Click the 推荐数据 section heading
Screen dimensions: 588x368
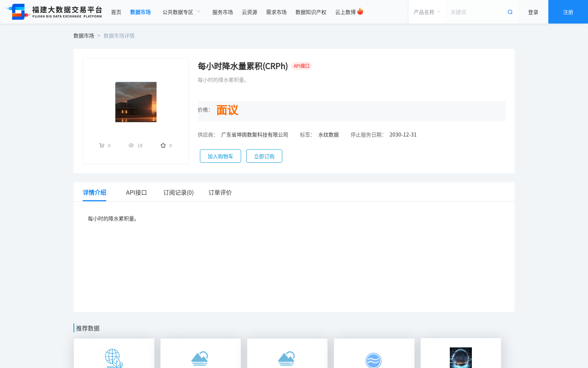[x=88, y=328]
